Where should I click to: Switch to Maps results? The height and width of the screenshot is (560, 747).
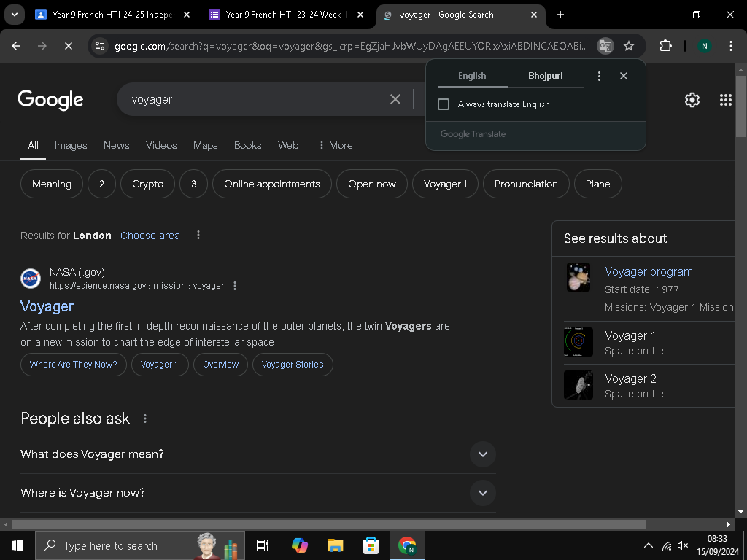click(205, 146)
